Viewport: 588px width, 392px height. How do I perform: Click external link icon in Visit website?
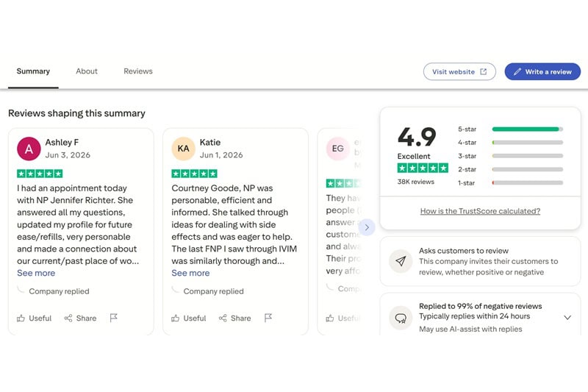484,71
